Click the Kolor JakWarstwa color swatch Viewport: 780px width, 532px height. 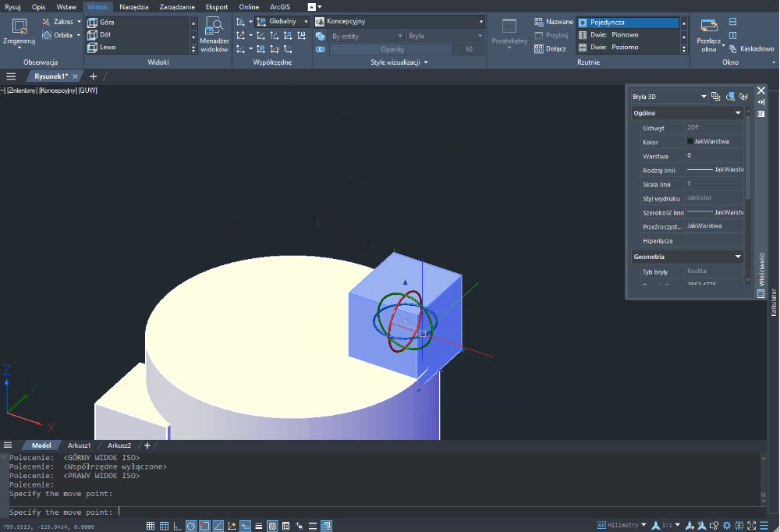[690, 141]
